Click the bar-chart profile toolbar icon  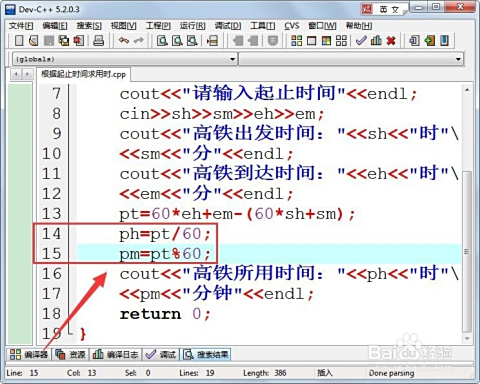point(376,41)
